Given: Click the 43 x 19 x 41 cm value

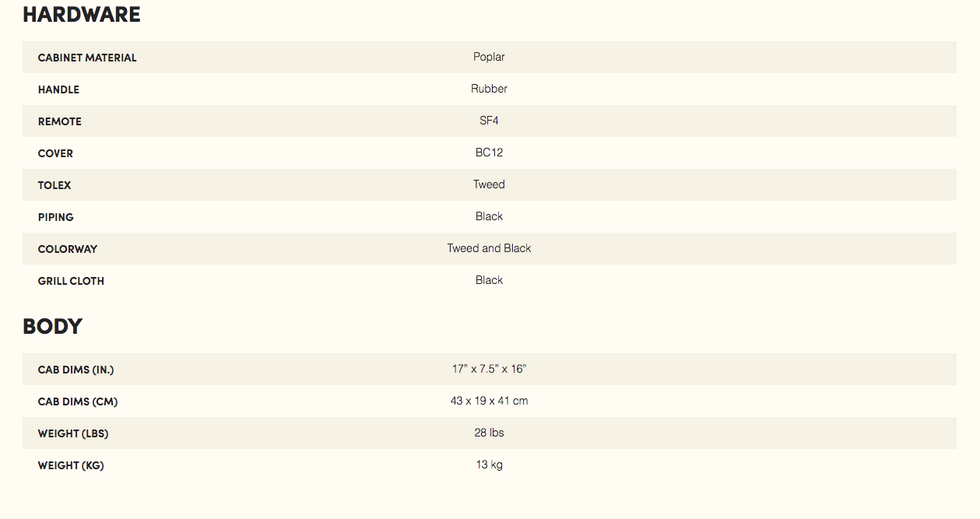Looking at the screenshot, I should (x=489, y=401).
